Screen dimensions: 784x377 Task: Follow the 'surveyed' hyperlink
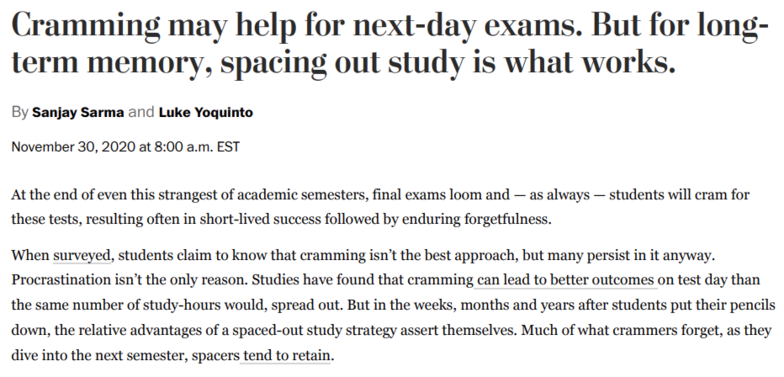(x=82, y=256)
